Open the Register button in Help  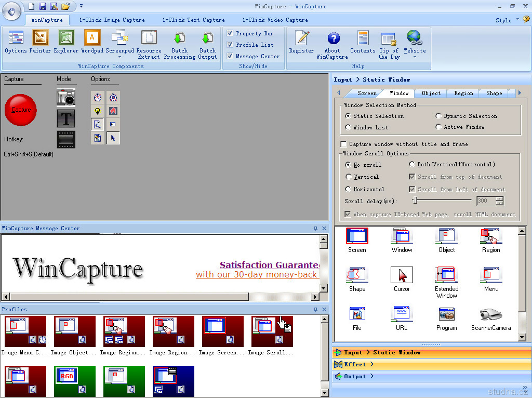(301, 42)
